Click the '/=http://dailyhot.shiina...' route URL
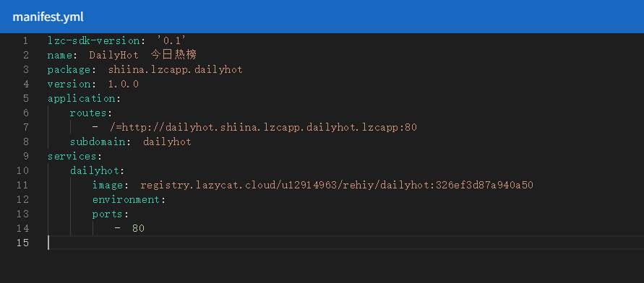The width and height of the screenshot is (644, 283). (263, 128)
